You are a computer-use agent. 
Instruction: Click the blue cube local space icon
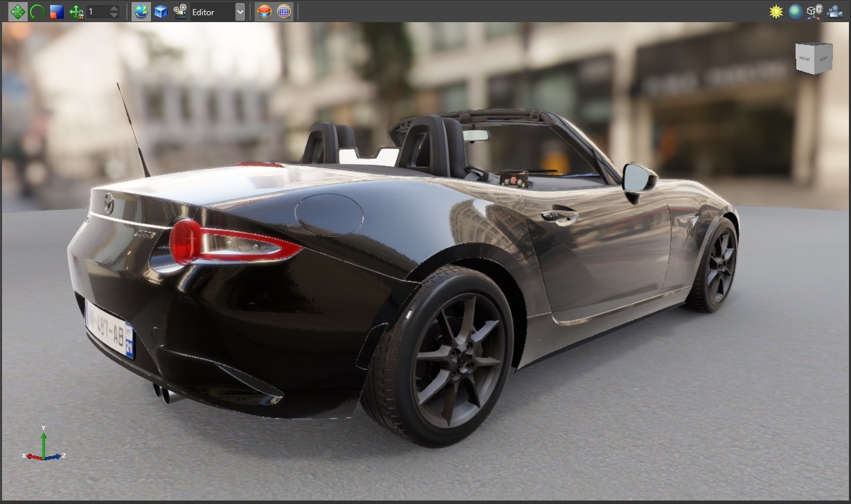pyautogui.click(x=161, y=12)
